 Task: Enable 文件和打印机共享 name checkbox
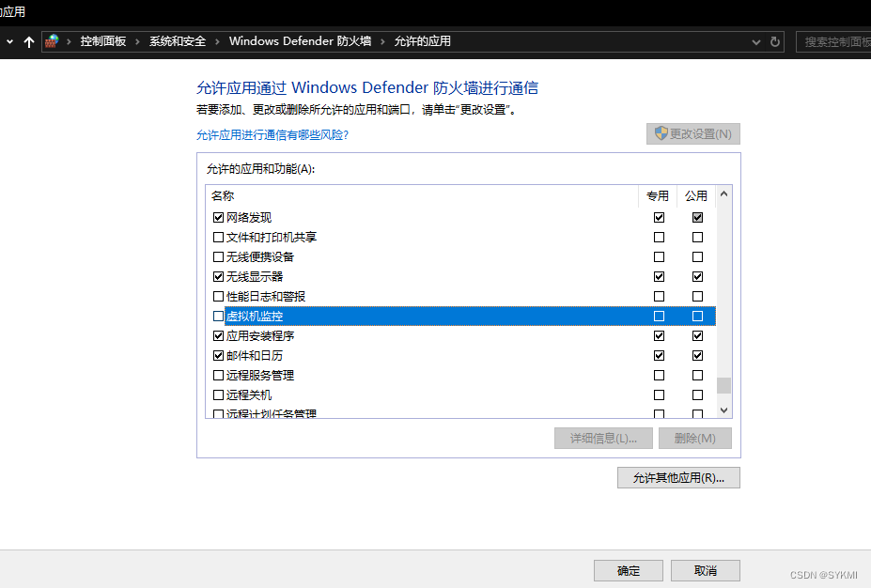click(218, 237)
